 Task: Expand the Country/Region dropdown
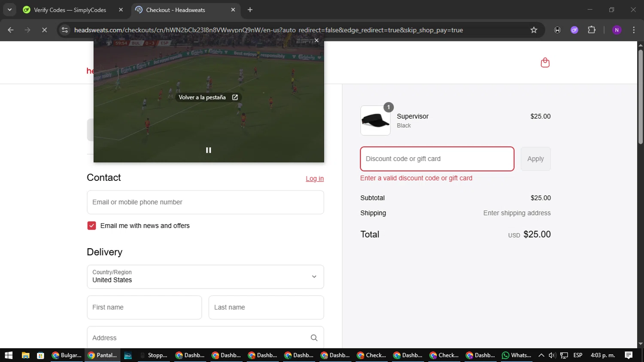(x=205, y=277)
